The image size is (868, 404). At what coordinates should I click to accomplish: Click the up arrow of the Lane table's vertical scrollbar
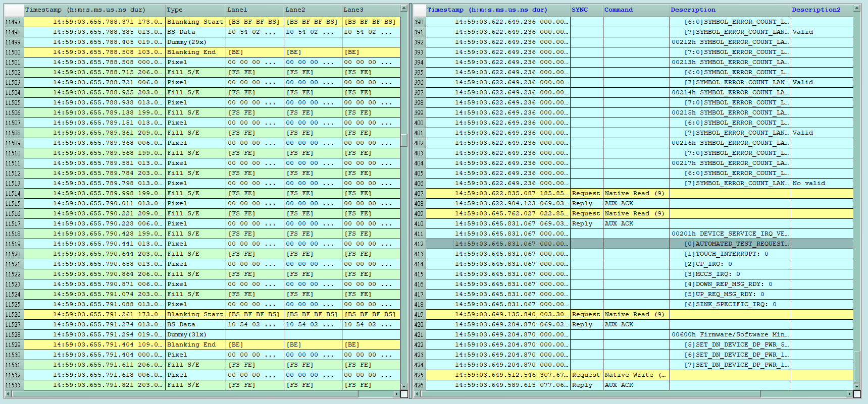click(404, 8)
